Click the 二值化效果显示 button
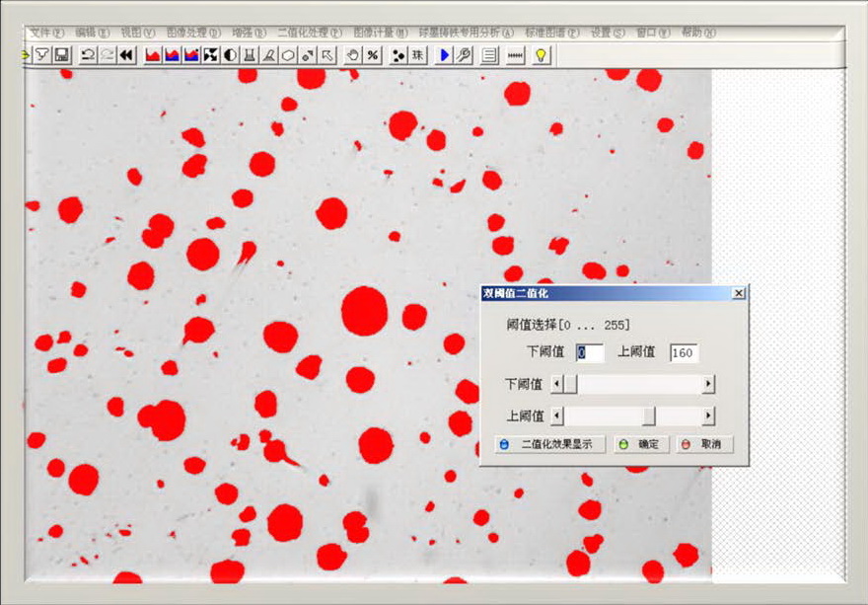 549,445
